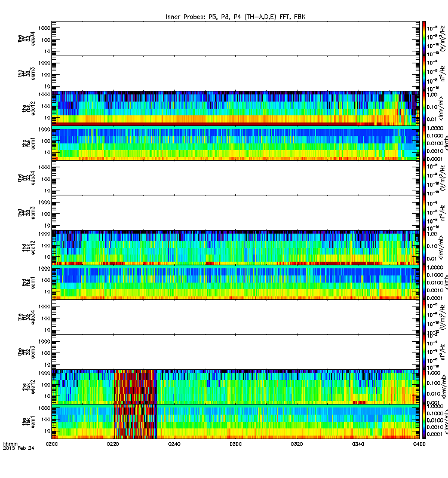Click the "the fff 32 edc34" panel label
This screenshot has height=478, width=448.
point(26,317)
